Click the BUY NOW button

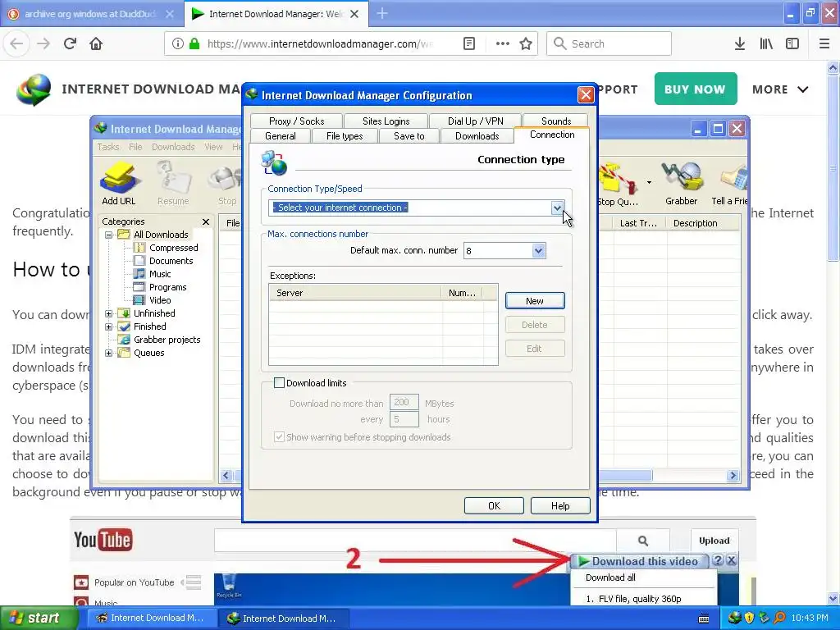click(x=696, y=89)
